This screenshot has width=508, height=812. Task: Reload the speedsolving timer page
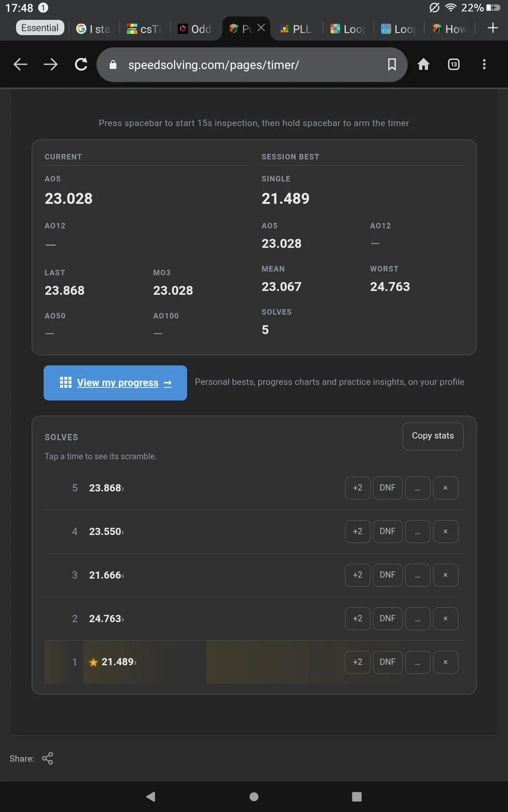[81, 64]
